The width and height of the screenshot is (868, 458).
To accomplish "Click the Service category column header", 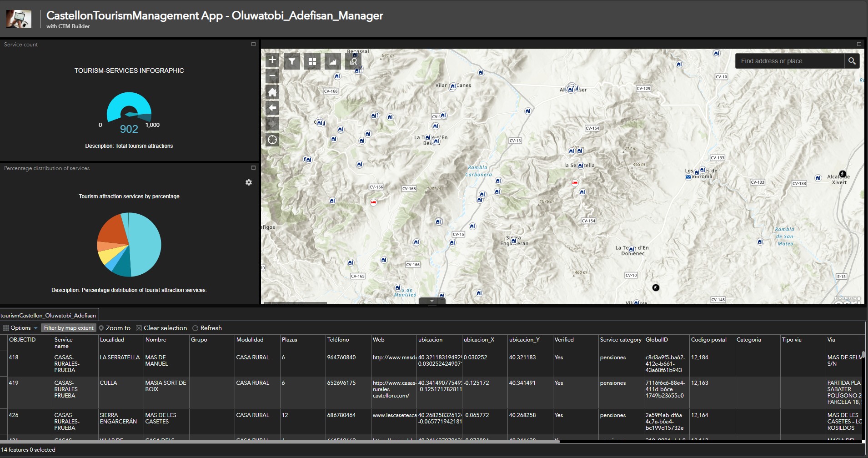I will 620,340.
